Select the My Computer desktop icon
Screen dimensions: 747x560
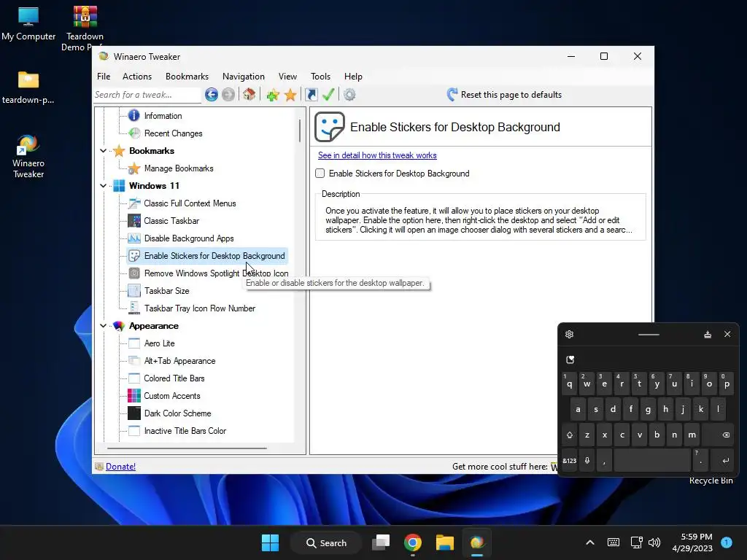point(28,24)
